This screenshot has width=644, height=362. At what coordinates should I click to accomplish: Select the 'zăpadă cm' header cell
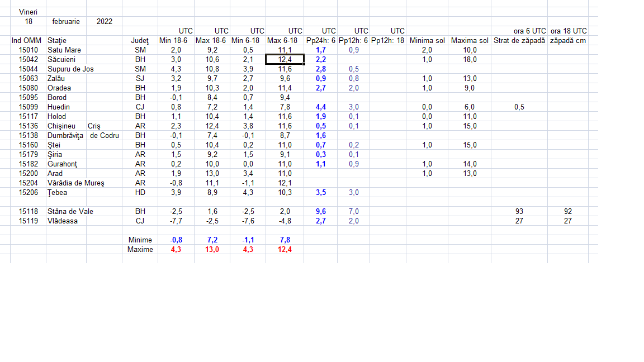coord(568,40)
